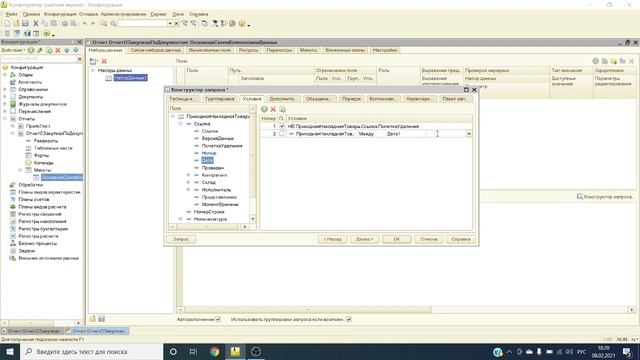Viewport: 640px width, 360px height.
Task: Click the red delete X in configuration panel
Action: (58, 50)
